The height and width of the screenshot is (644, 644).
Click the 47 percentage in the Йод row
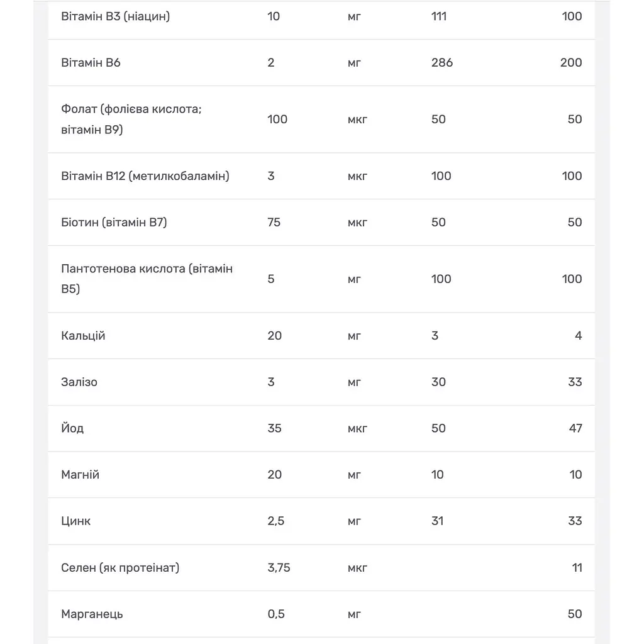coord(575,428)
